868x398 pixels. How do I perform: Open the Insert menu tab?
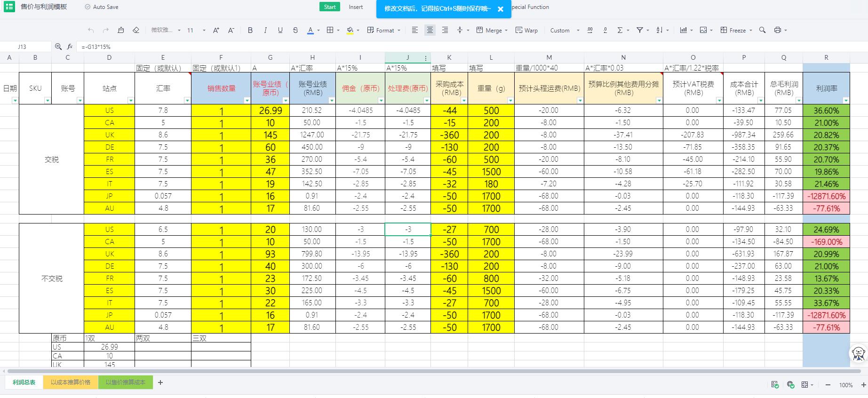click(356, 7)
